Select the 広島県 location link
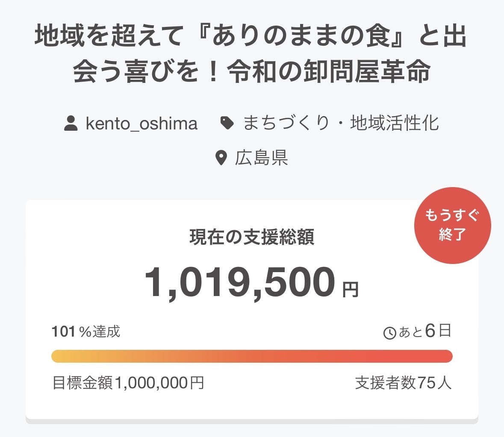504x437 pixels. point(261,158)
